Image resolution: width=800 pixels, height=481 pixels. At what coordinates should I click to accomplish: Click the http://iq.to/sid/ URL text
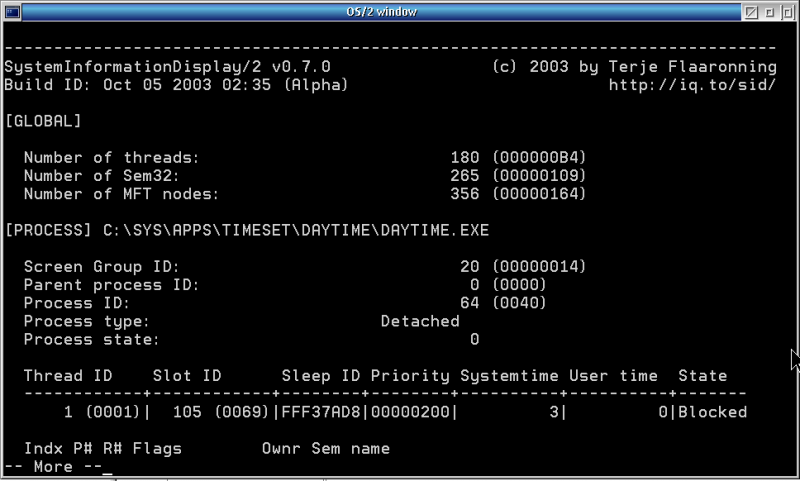(x=692, y=84)
